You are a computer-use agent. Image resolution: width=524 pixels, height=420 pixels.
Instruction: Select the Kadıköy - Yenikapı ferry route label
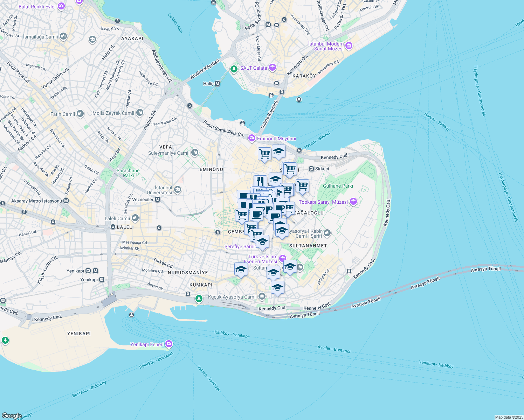coord(232,334)
